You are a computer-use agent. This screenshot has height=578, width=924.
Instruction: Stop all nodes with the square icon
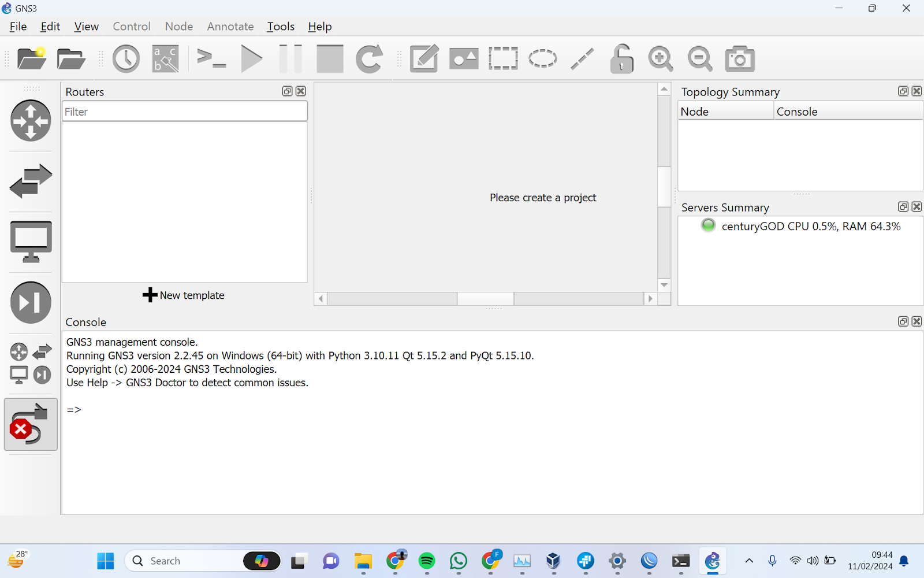[x=330, y=58]
